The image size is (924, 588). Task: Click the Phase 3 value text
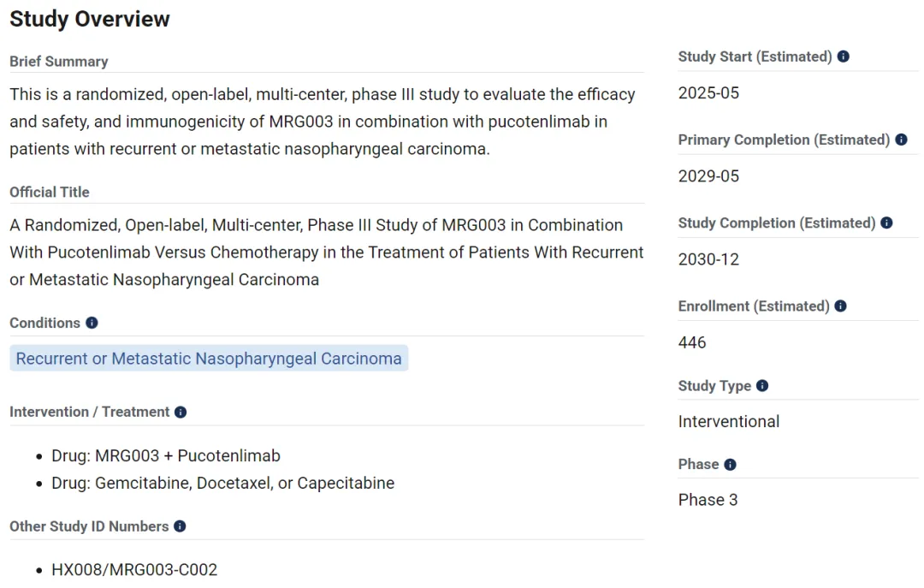708,500
